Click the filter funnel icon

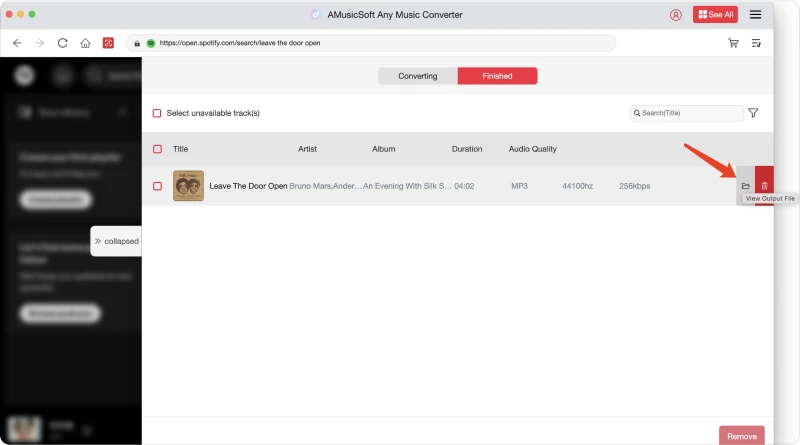[x=753, y=113]
